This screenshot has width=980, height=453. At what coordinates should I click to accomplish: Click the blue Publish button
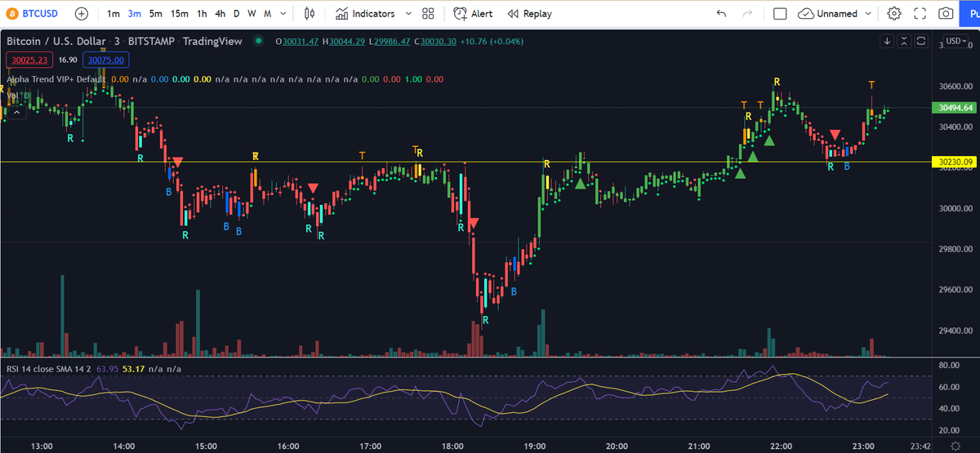[x=970, y=14]
